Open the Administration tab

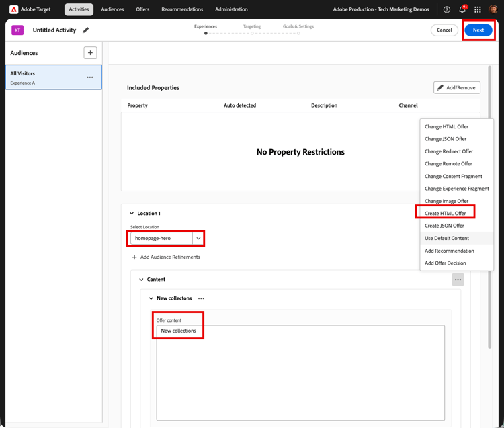tap(231, 9)
